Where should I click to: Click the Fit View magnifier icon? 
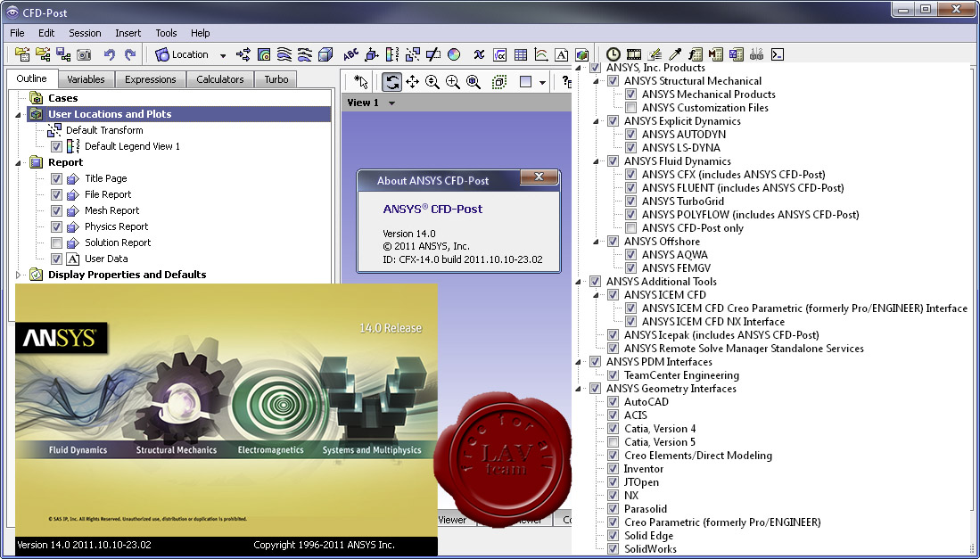click(474, 82)
